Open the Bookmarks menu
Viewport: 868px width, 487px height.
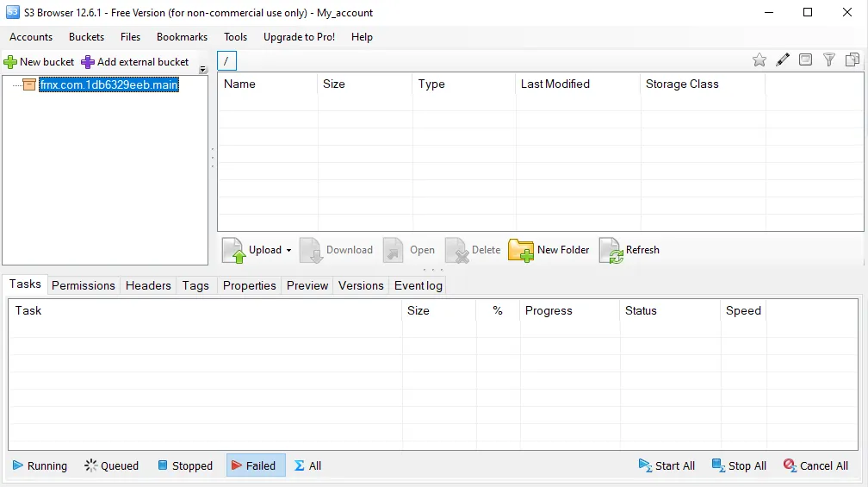click(183, 37)
